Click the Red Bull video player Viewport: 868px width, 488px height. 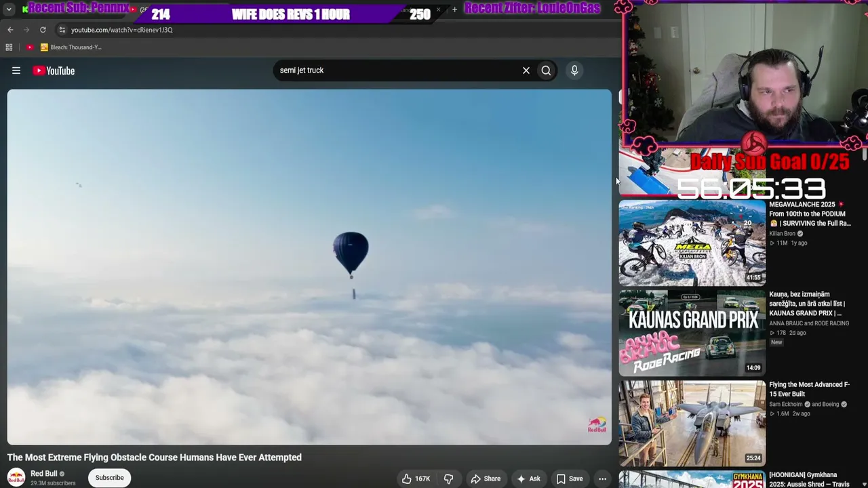click(x=309, y=267)
